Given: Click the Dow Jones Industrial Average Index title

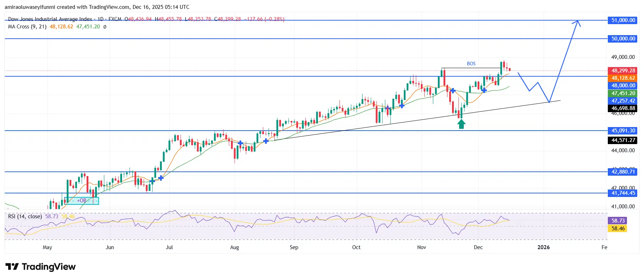Looking at the screenshot, I should [50, 19].
